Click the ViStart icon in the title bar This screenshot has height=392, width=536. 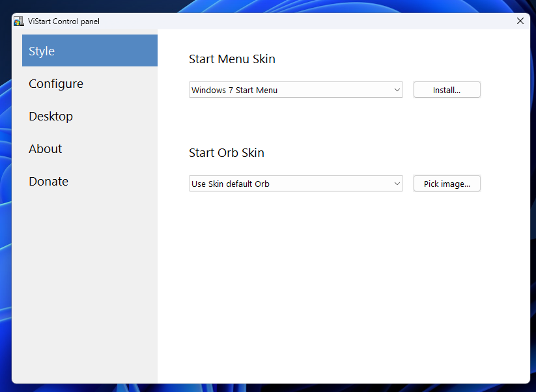19,21
